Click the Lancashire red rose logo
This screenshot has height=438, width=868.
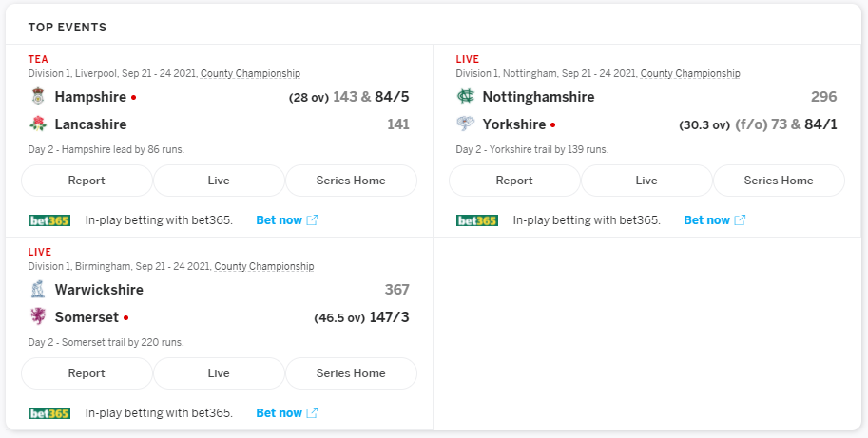point(38,124)
